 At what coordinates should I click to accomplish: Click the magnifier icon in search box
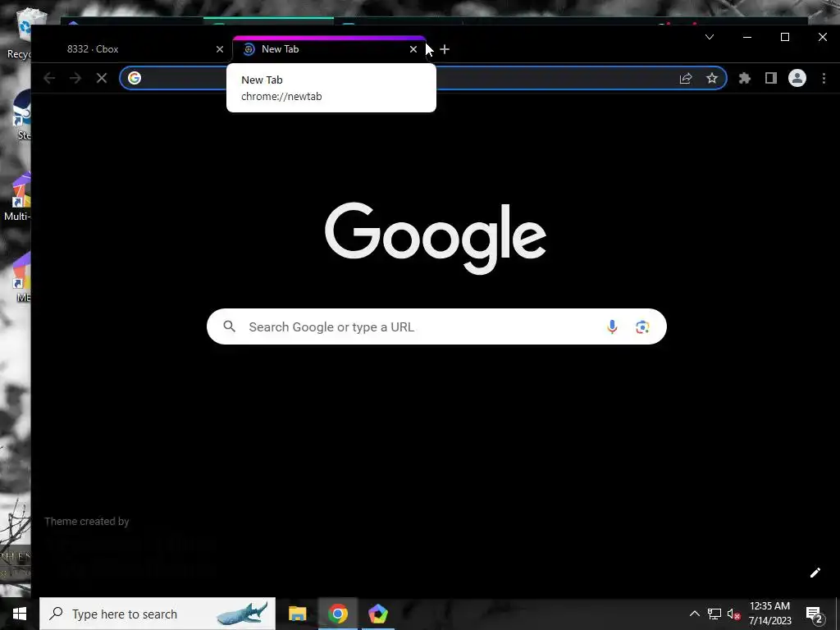point(230,326)
